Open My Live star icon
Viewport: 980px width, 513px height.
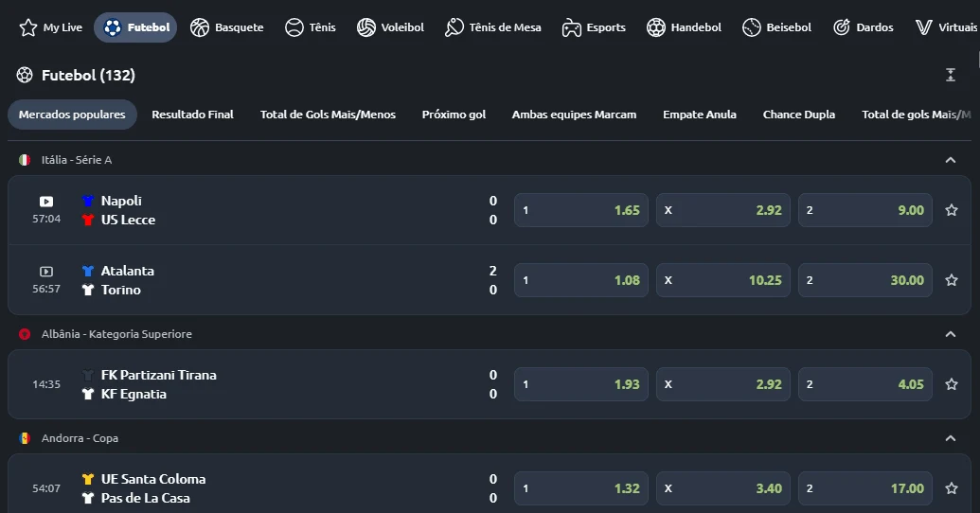[28, 27]
